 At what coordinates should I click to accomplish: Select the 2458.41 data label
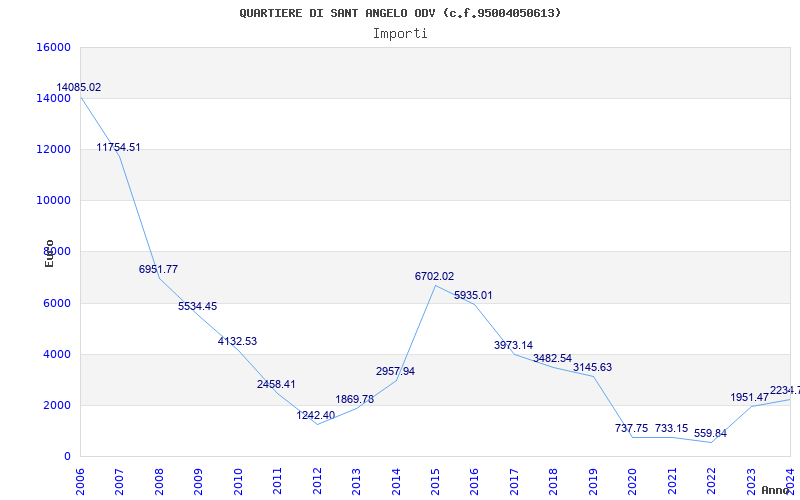[276, 384]
